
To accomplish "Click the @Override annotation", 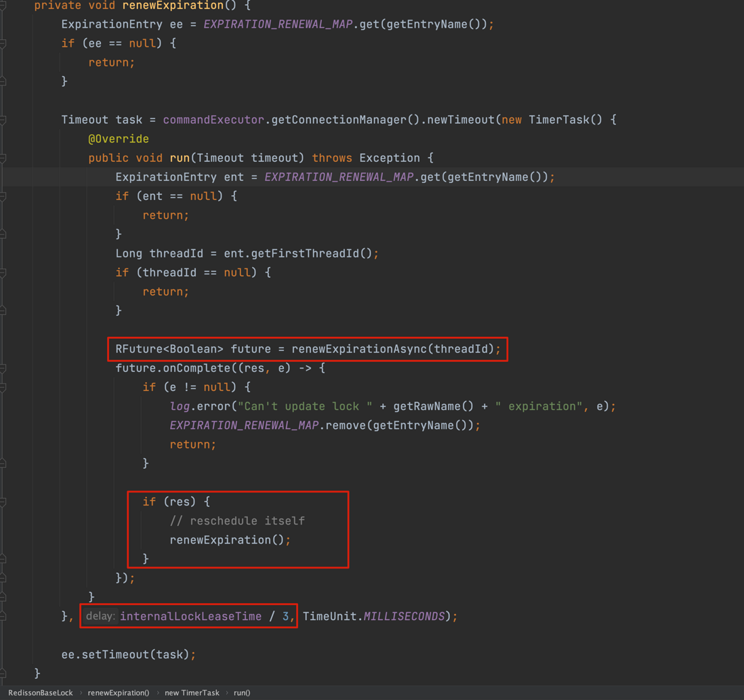I will click(119, 139).
